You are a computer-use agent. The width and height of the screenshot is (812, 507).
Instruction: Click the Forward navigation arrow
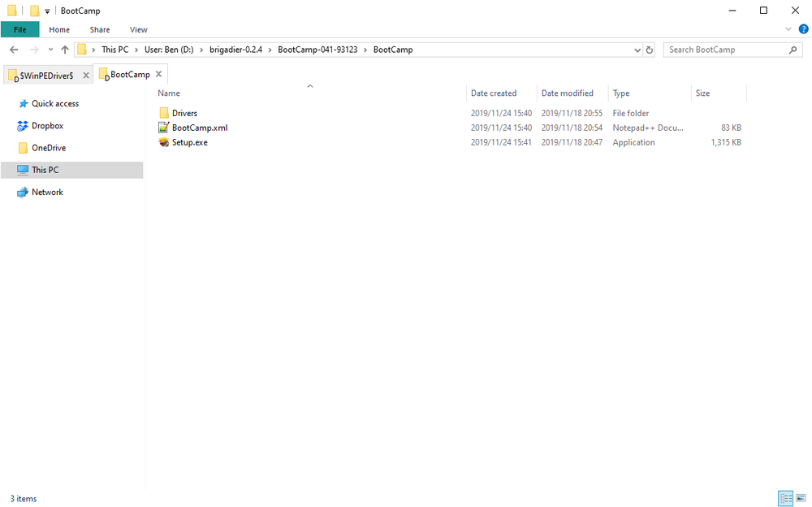34,50
